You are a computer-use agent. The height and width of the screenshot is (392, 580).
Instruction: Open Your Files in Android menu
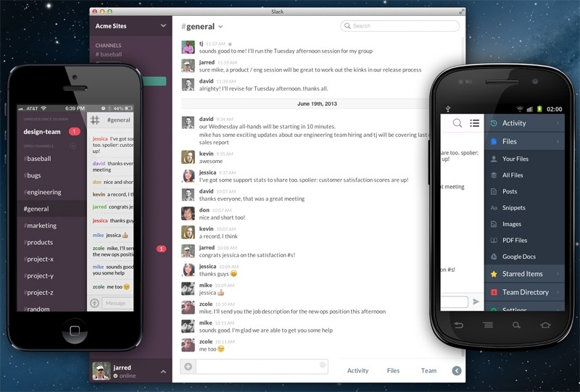(525, 159)
